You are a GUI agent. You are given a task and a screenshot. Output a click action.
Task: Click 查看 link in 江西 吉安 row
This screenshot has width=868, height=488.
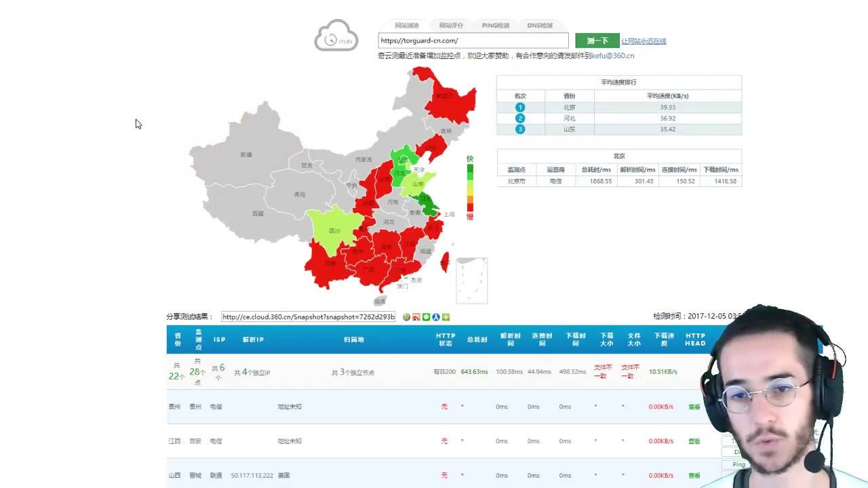[694, 441]
